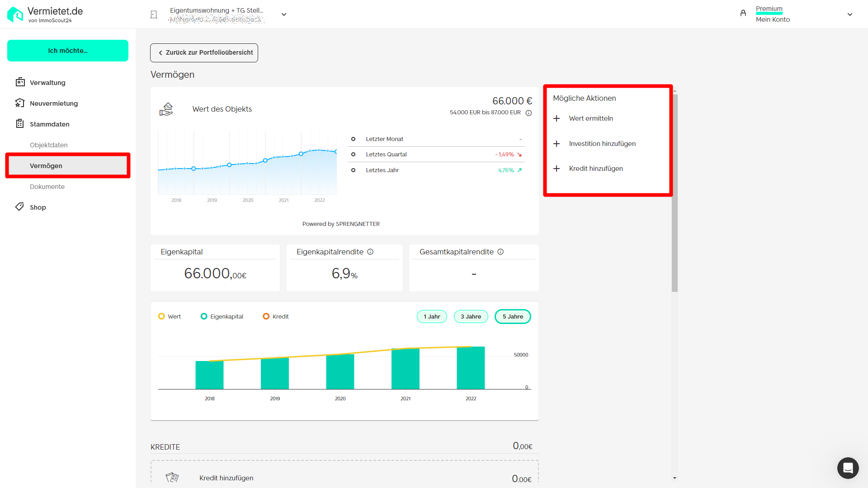The width and height of the screenshot is (868, 488).
Task: Open the Shop sidebar entry
Action: [x=38, y=207]
